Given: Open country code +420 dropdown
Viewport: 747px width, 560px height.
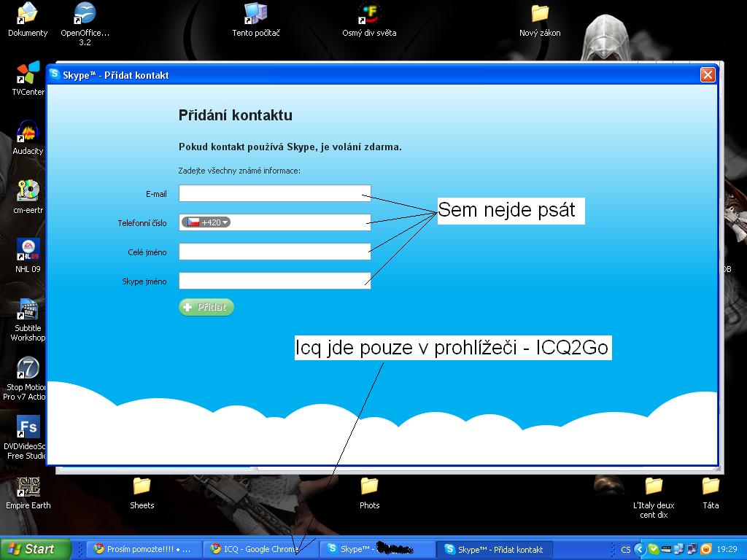Looking at the screenshot, I should (206, 222).
